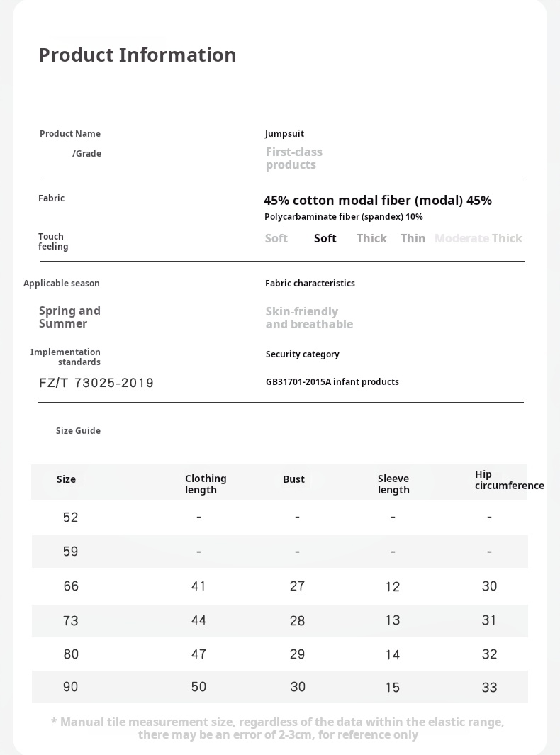Click the Product Information heading
The width and height of the screenshot is (560, 755).
pyautogui.click(x=137, y=55)
